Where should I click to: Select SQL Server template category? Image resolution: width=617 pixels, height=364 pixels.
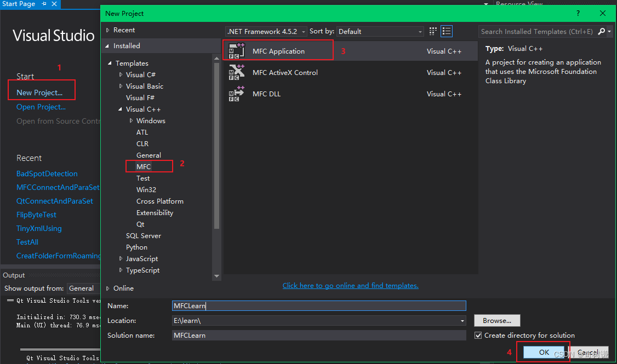143,235
